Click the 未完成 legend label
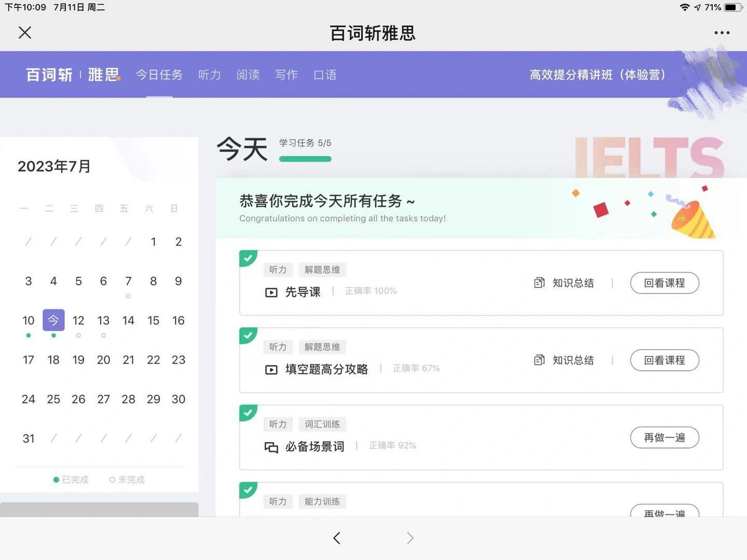The height and width of the screenshot is (560, 747). point(131,479)
